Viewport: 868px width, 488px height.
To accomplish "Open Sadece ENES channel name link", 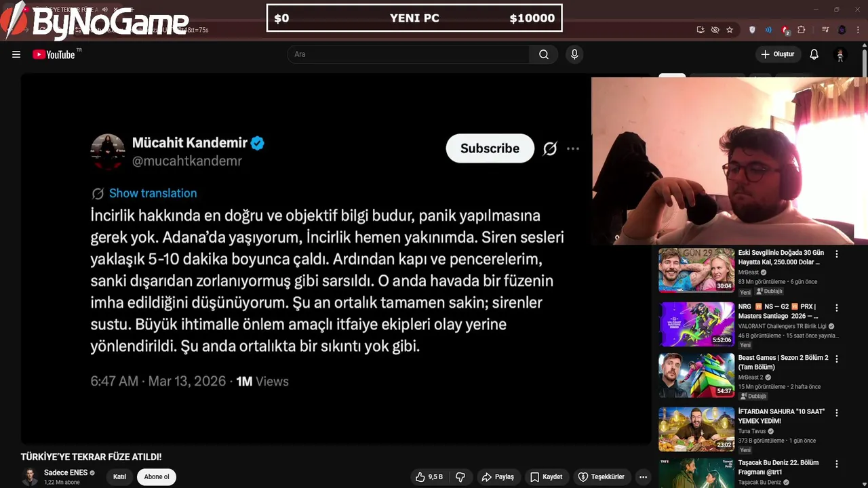I will (66, 472).
